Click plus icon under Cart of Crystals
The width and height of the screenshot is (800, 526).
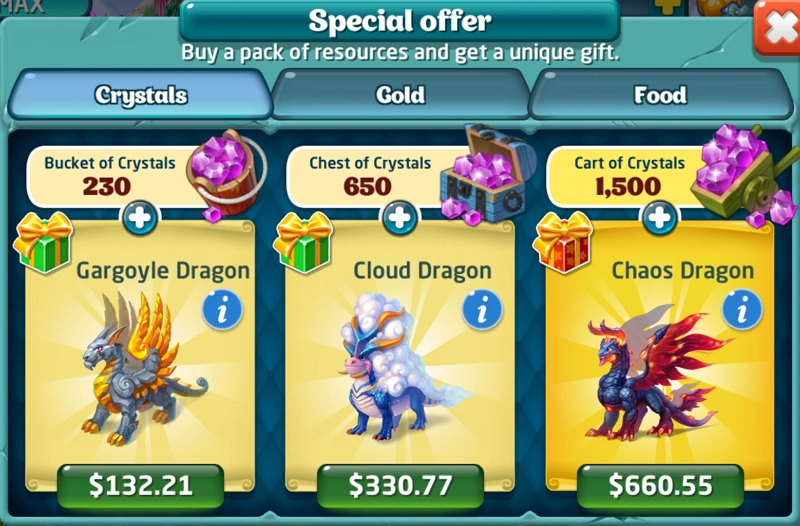pyautogui.click(x=659, y=218)
